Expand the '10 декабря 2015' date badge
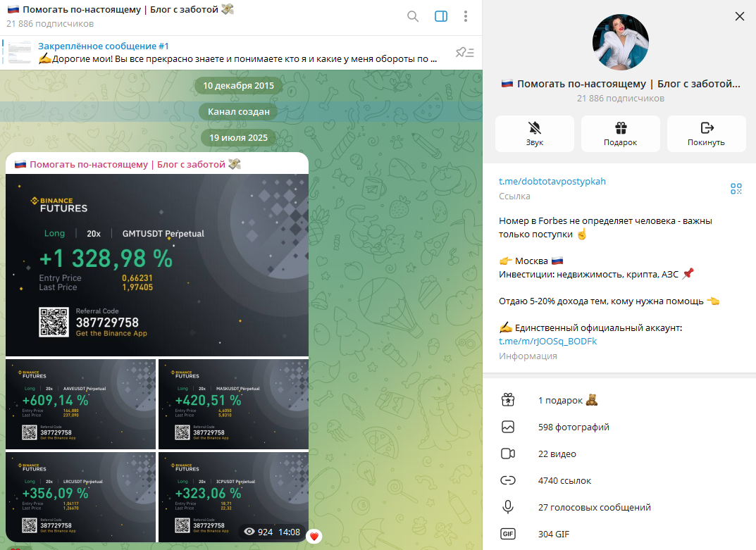Image resolution: width=756 pixels, height=550 pixels. pyautogui.click(x=239, y=85)
